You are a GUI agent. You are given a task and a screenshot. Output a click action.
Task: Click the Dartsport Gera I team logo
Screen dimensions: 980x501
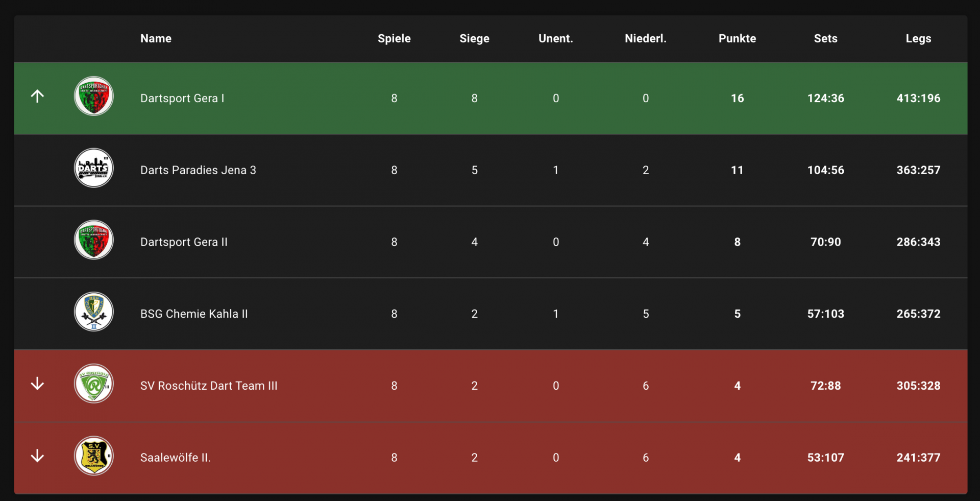point(94,96)
